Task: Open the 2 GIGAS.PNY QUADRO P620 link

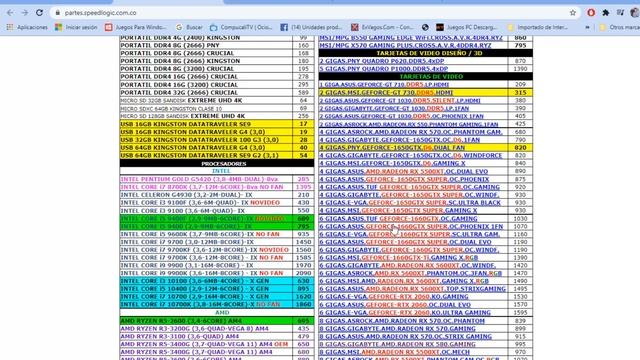Action: point(381,61)
